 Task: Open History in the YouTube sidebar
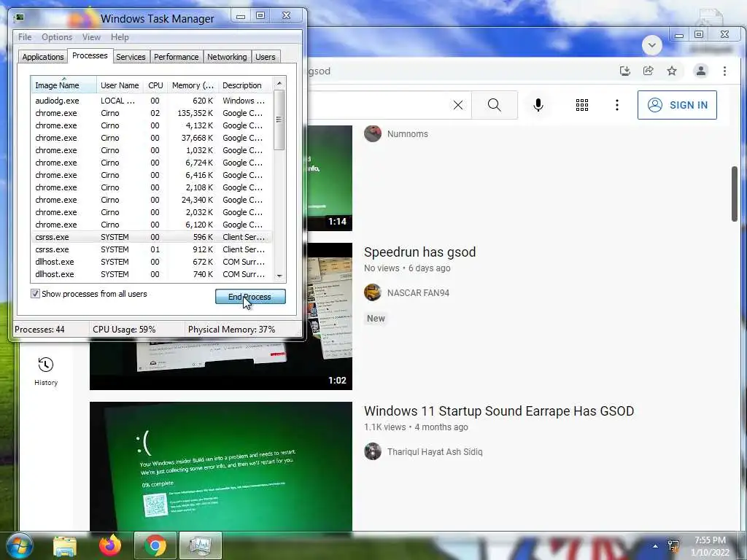click(46, 371)
